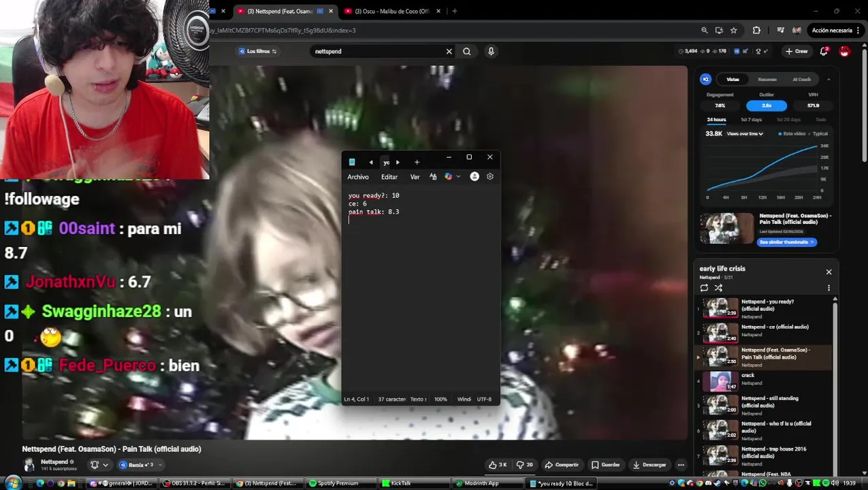The image size is (868, 490).
Task: Select the Vistas tab
Action: click(733, 79)
